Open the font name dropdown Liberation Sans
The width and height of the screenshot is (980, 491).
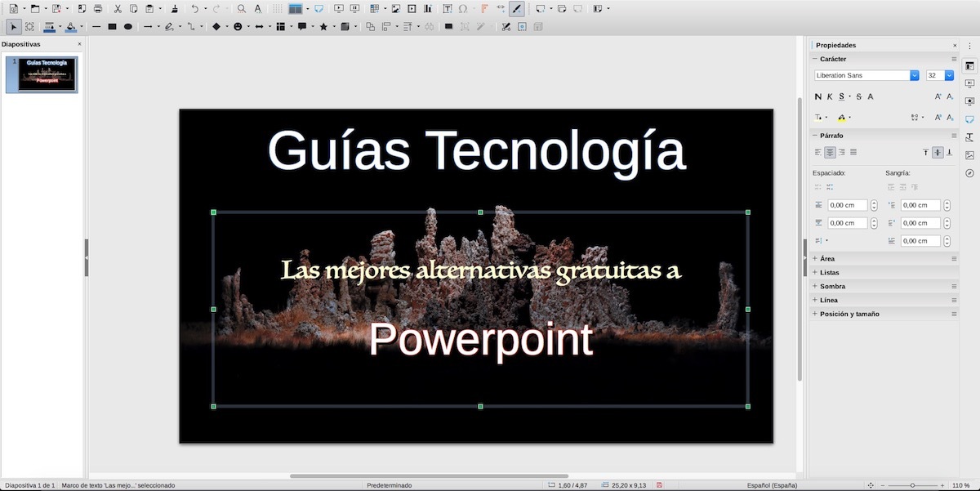pyautogui.click(x=915, y=75)
